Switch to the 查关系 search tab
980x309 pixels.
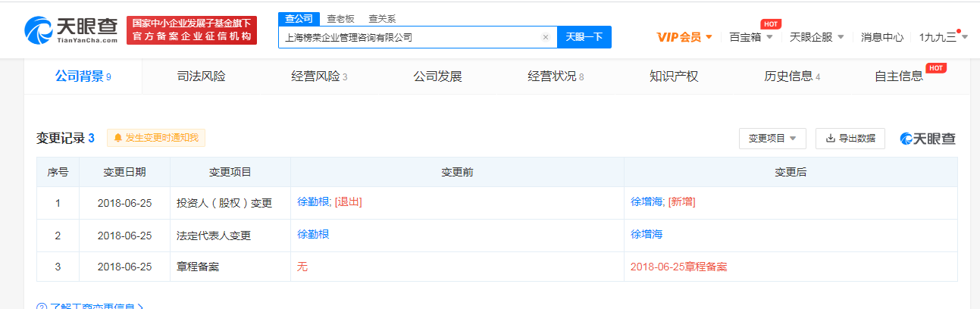(x=382, y=19)
